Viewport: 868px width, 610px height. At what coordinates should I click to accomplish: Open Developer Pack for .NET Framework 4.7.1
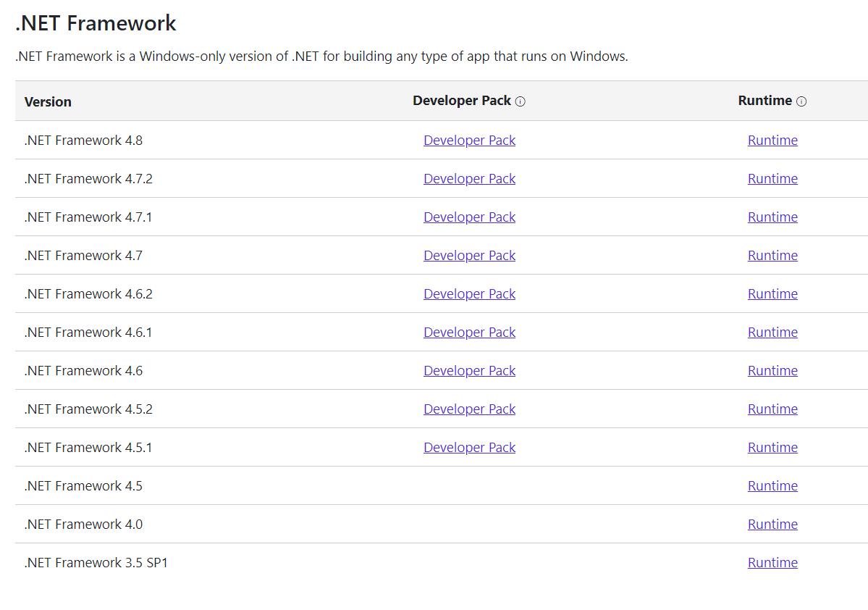(x=469, y=217)
